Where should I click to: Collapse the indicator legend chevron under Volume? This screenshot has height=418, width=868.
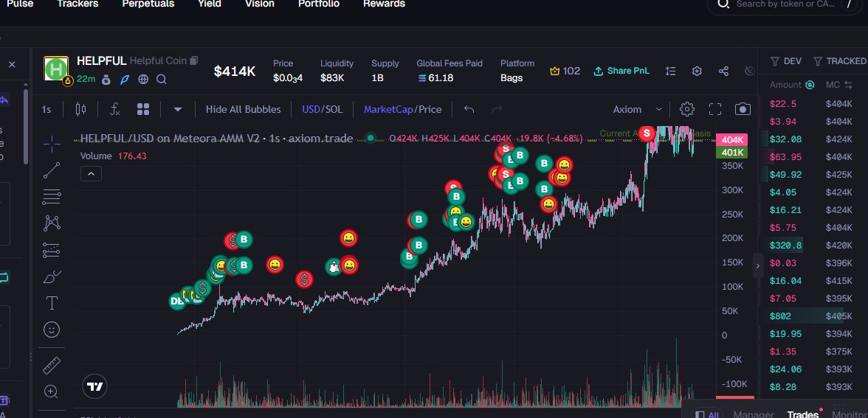pos(91,174)
